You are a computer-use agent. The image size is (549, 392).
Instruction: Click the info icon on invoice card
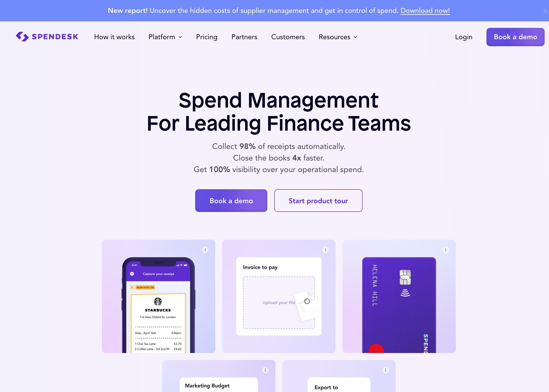pos(325,250)
